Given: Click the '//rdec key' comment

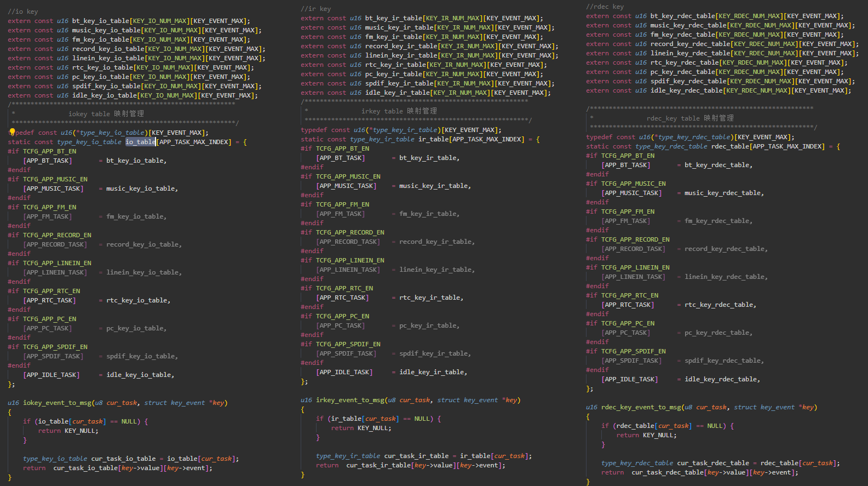Looking at the screenshot, I should pyautogui.click(x=605, y=7).
